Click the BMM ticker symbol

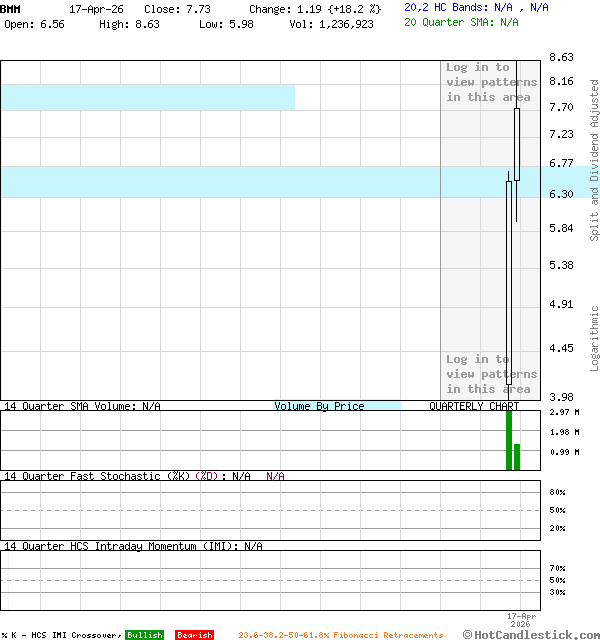10,8
